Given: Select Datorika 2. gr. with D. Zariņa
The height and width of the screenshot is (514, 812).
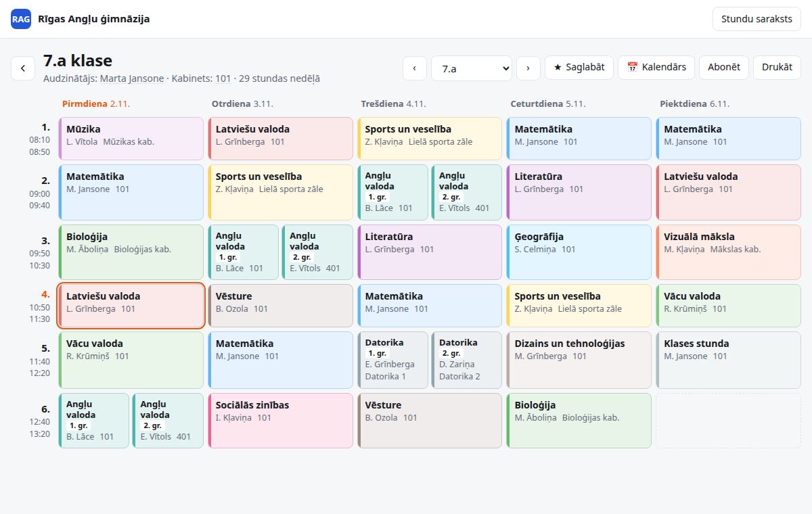Looking at the screenshot, I should tap(467, 360).
